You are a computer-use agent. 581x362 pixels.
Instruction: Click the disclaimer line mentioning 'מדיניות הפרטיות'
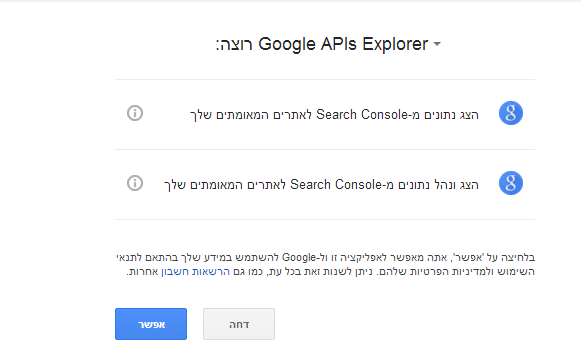click(x=331, y=272)
